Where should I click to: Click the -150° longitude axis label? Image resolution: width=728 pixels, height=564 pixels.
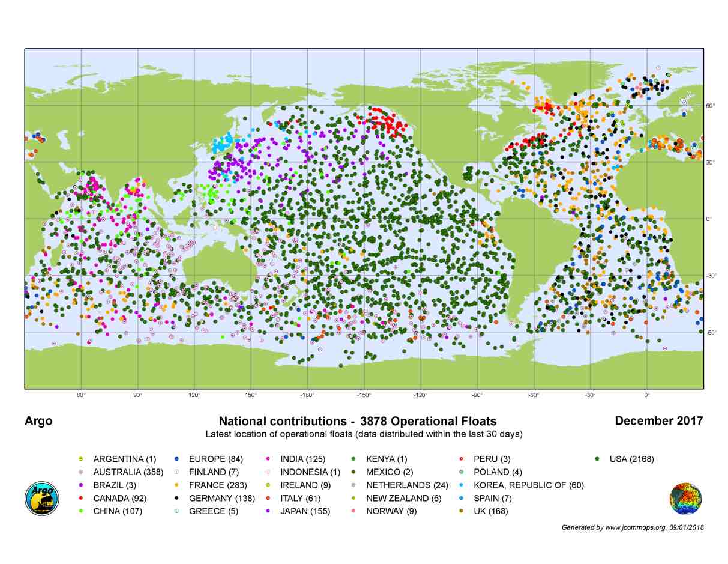[x=364, y=395]
